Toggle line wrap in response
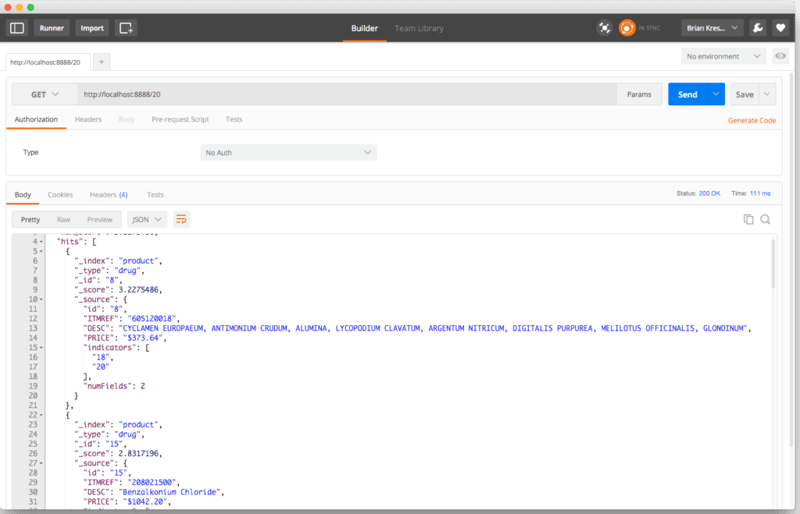800x514 pixels. [181, 219]
